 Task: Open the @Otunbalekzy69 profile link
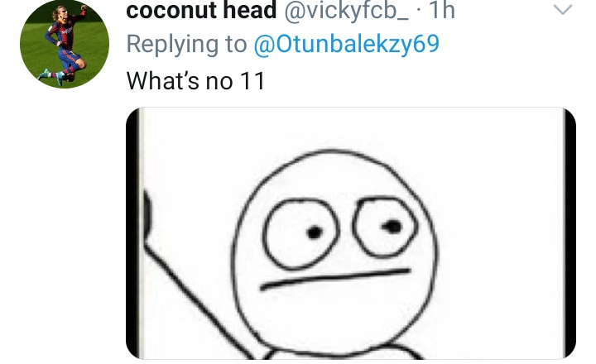346,44
